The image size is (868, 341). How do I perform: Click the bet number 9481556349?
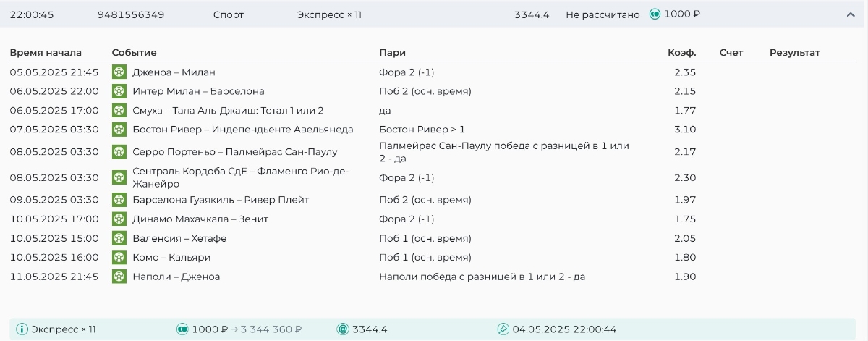coord(131,14)
